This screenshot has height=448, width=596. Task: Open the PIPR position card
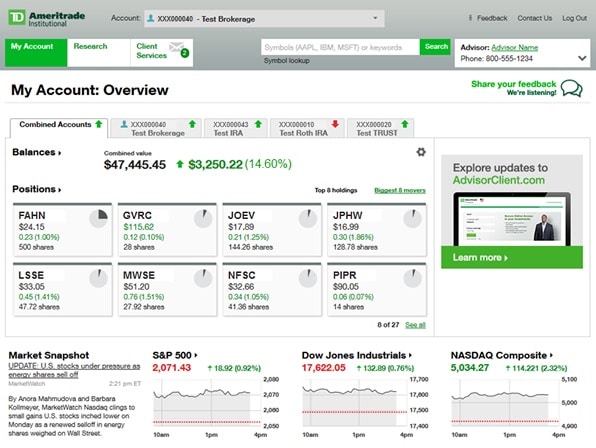click(x=377, y=290)
